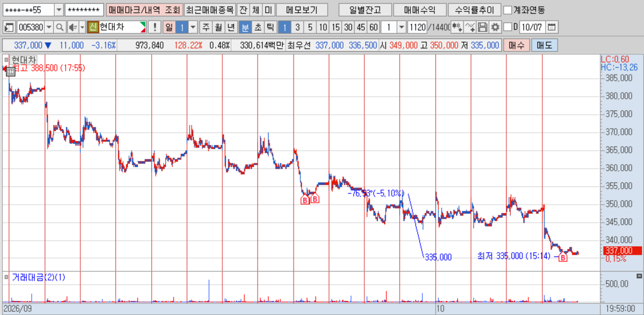Expand the account number dropdown
This screenshot has height=315, width=644.
point(59,10)
